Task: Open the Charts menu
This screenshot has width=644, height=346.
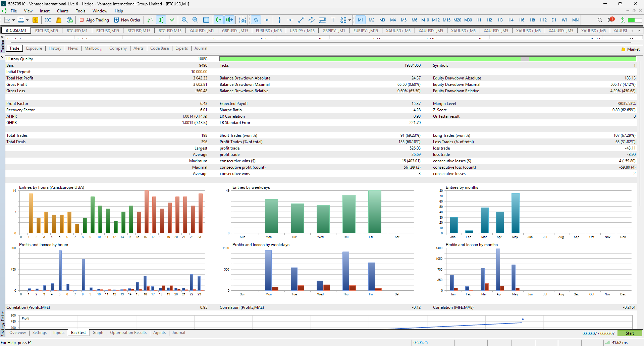Action: (x=62, y=11)
